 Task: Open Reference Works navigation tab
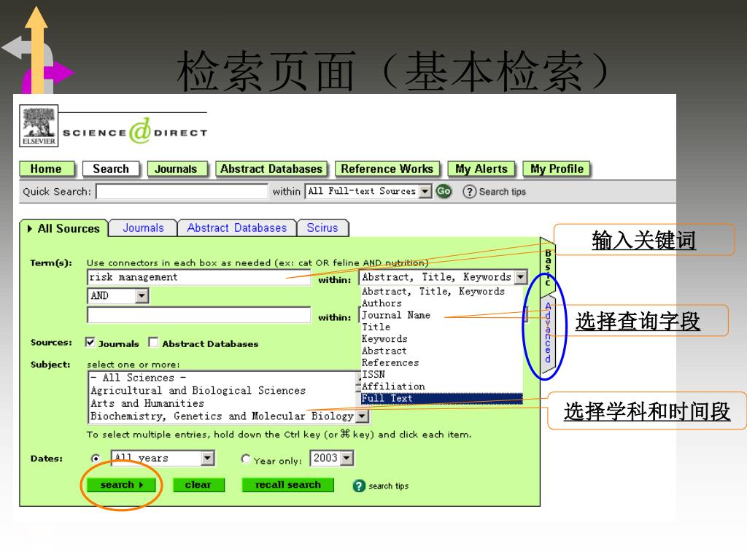pos(387,169)
